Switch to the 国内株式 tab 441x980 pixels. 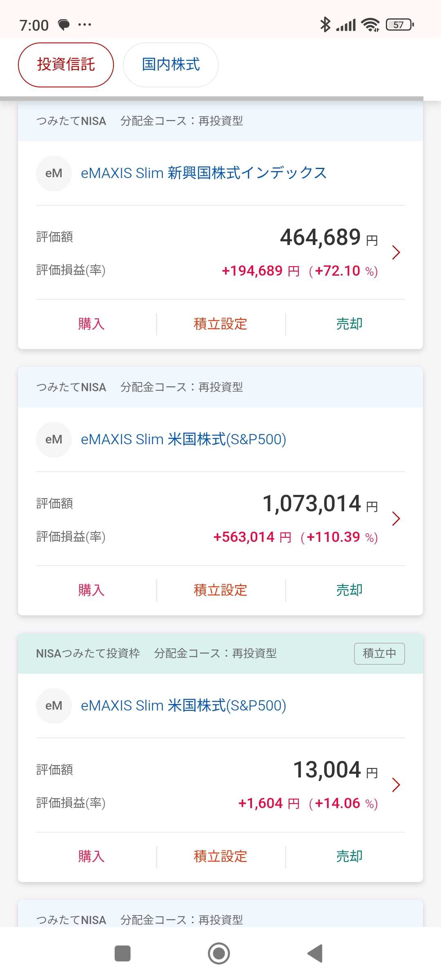(x=171, y=65)
